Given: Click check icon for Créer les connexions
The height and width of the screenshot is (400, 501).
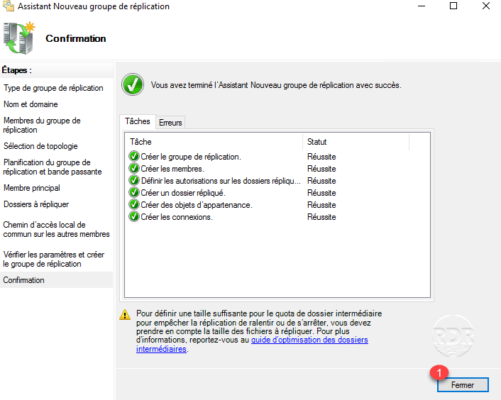Looking at the screenshot, I should point(134,217).
